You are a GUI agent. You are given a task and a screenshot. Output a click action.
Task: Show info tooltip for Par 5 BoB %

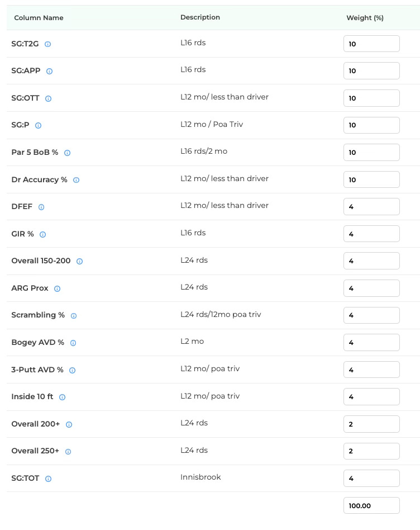pos(67,153)
